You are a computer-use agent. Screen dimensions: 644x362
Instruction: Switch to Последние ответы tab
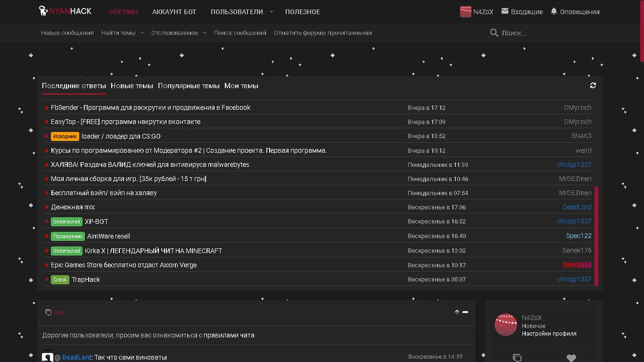pos(74,85)
